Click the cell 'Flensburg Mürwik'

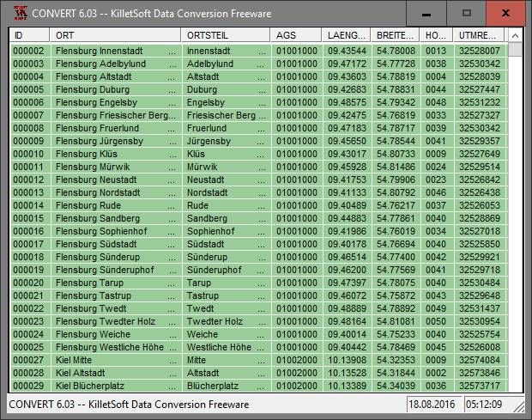(x=116, y=167)
